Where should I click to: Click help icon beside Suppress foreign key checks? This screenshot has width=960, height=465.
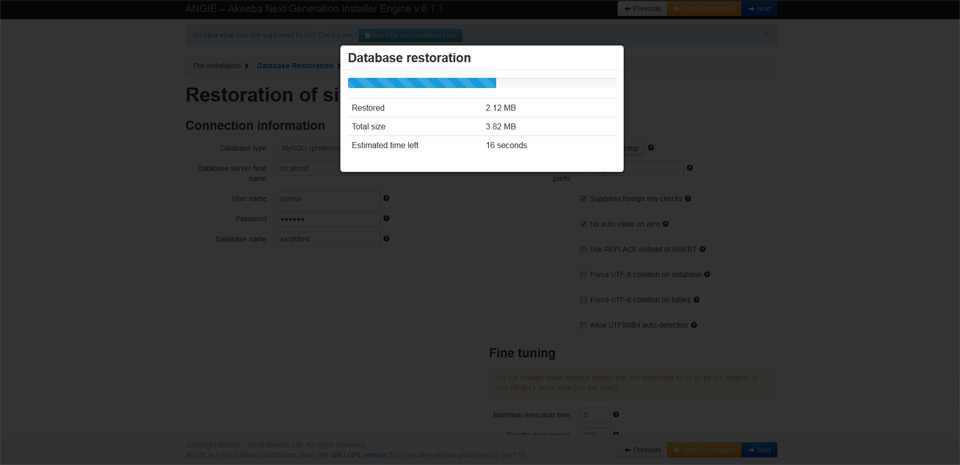point(688,199)
